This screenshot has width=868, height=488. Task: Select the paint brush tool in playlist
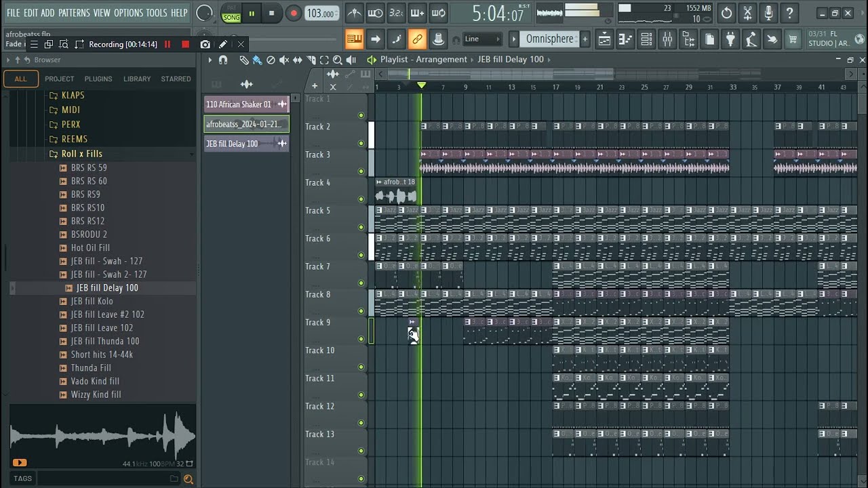[x=257, y=60]
